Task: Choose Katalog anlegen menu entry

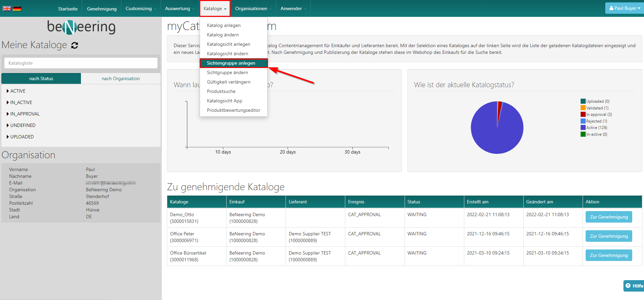Action: 224,25
